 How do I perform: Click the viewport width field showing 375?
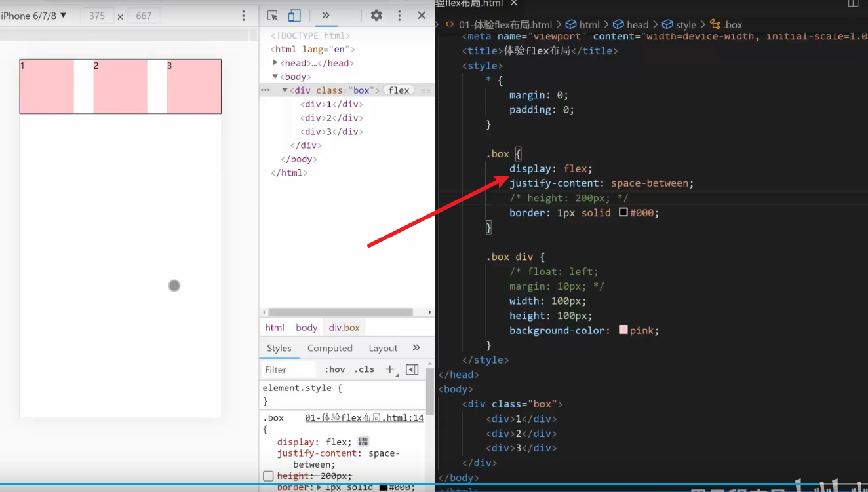tap(97, 16)
